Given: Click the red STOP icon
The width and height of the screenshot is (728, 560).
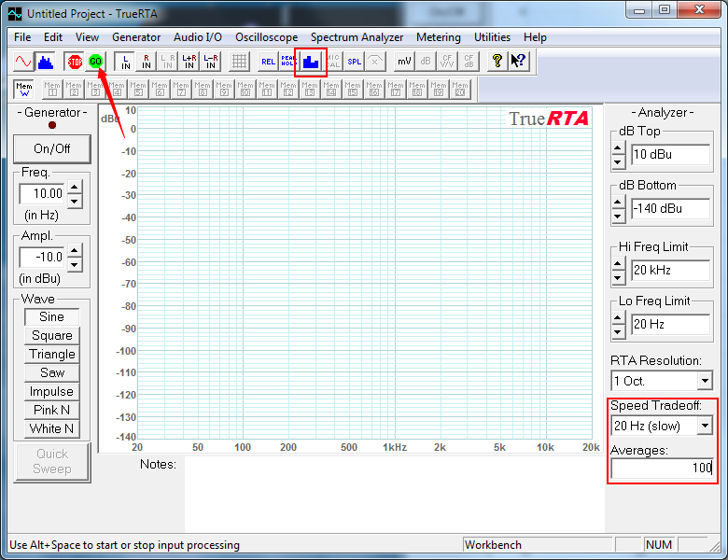Looking at the screenshot, I should coord(75,62).
